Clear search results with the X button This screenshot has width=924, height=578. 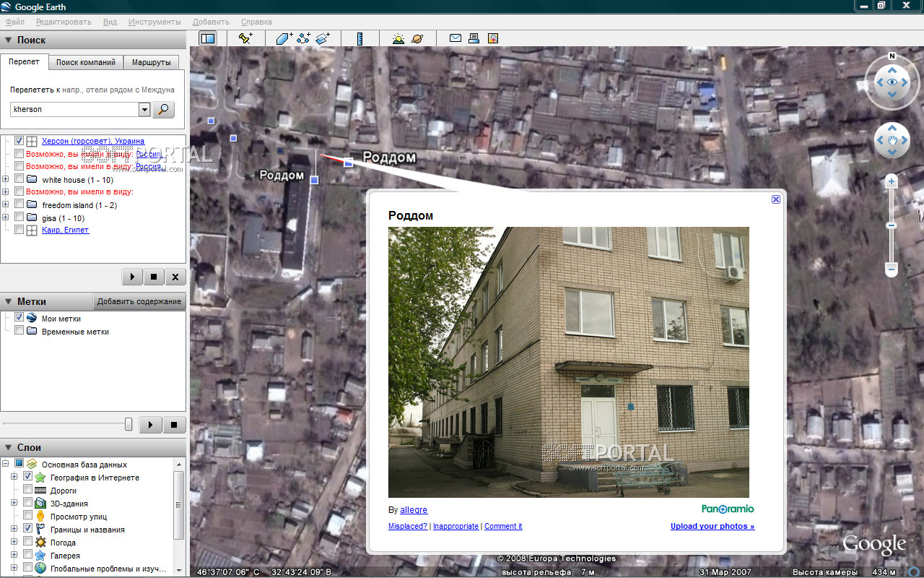(175, 277)
